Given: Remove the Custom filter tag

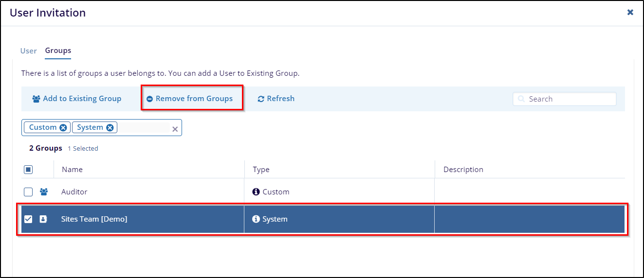Looking at the screenshot, I should click(63, 127).
